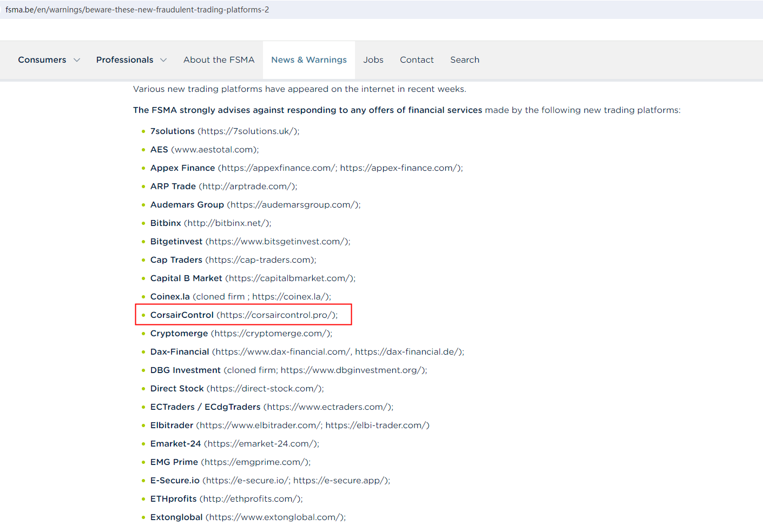Expand the Professionals dropdown chevron

tap(163, 60)
